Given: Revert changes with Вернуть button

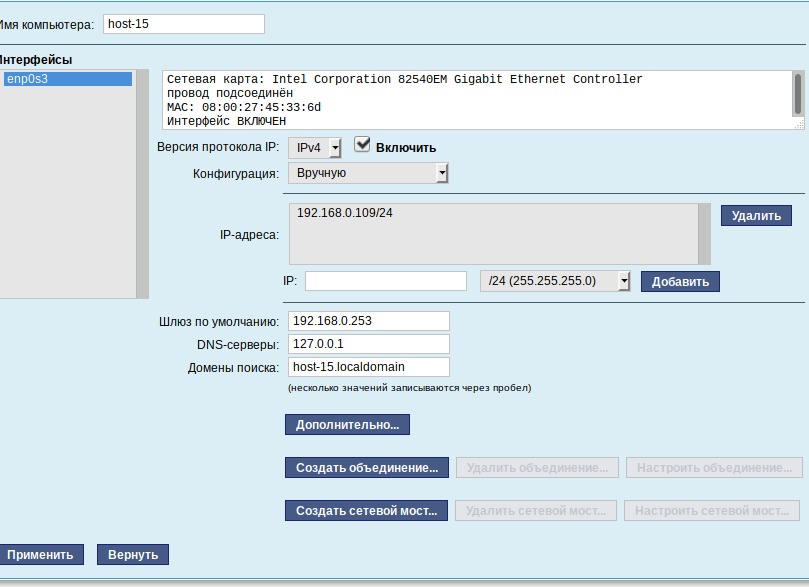Looking at the screenshot, I should click(x=133, y=555).
